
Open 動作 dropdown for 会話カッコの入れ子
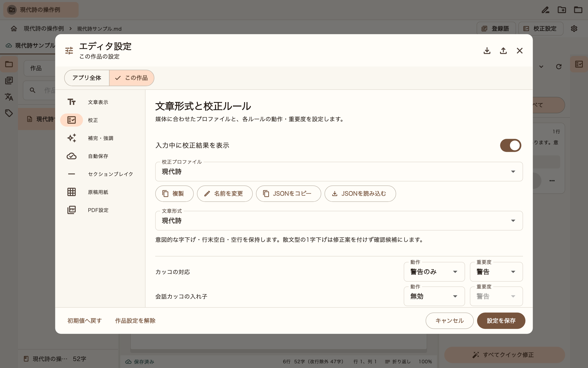point(434,296)
